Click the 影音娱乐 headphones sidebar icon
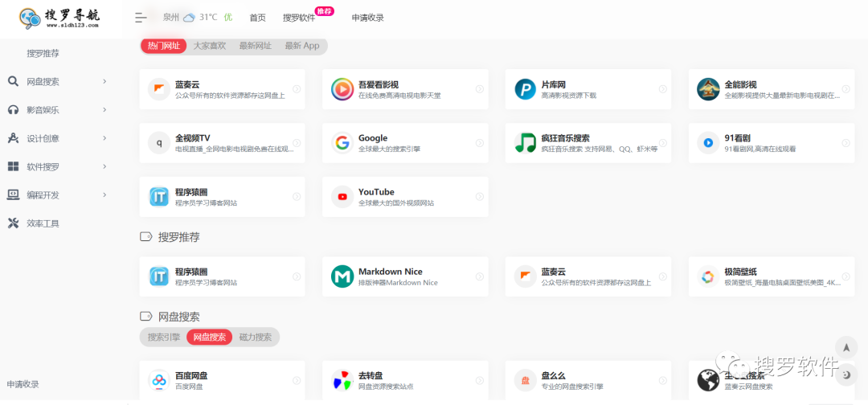The image size is (868, 405). [14, 110]
